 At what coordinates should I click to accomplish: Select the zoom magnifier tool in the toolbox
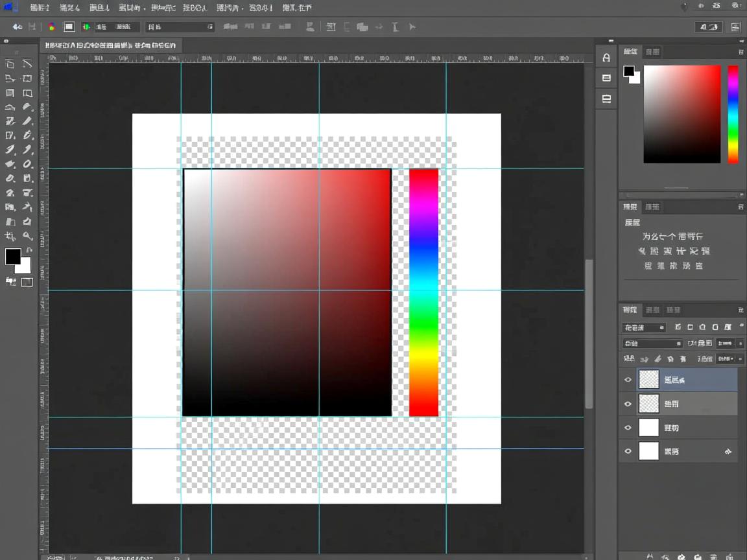pos(27,236)
